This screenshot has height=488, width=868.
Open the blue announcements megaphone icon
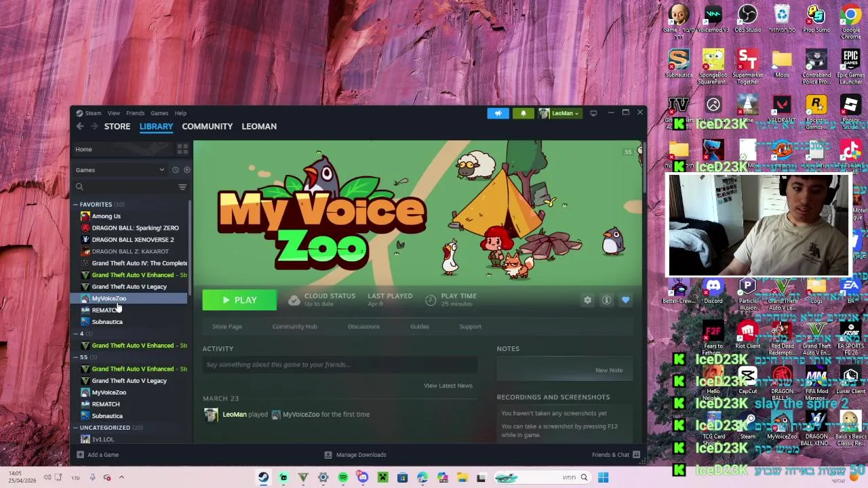pyautogui.click(x=498, y=113)
